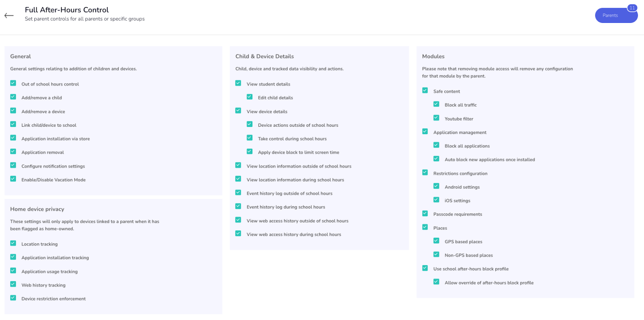Disable Block all traffic option
This screenshot has height=320, width=644.
coord(436,104)
